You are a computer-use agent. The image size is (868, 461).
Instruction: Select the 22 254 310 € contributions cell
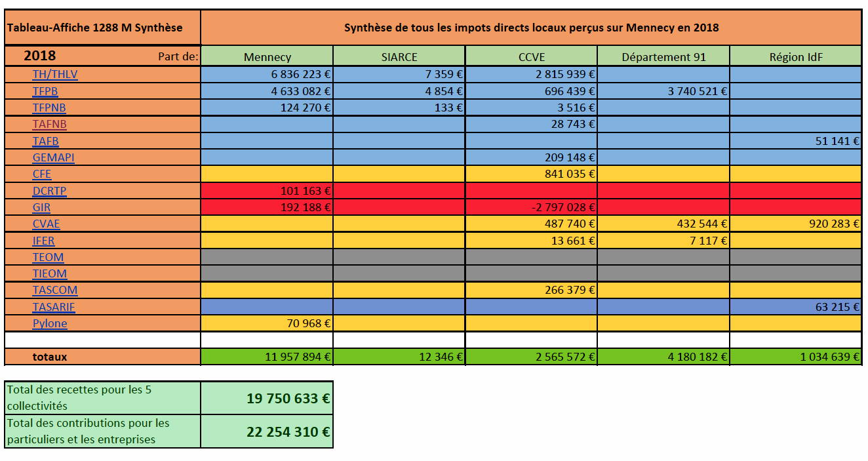click(x=267, y=431)
